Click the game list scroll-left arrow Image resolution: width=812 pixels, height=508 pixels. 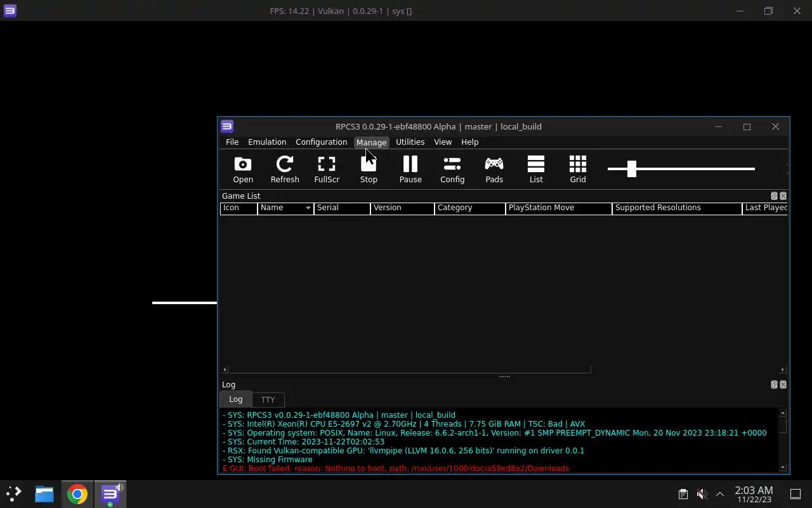click(225, 370)
